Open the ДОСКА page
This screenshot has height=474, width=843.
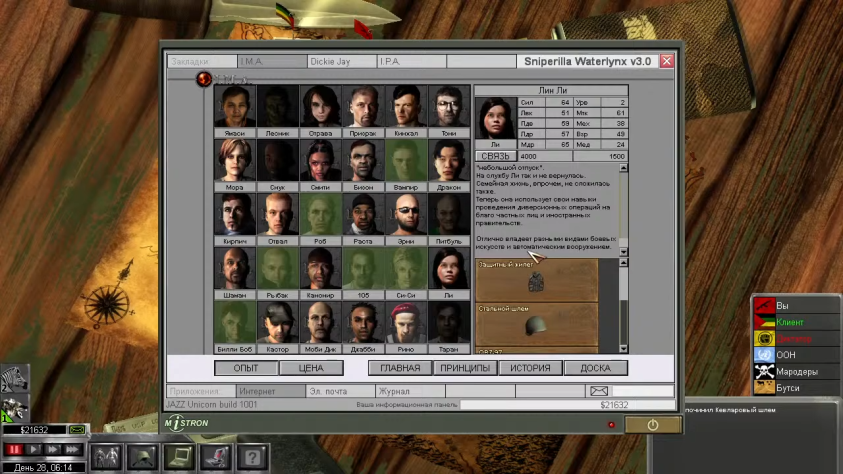click(596, 368)
